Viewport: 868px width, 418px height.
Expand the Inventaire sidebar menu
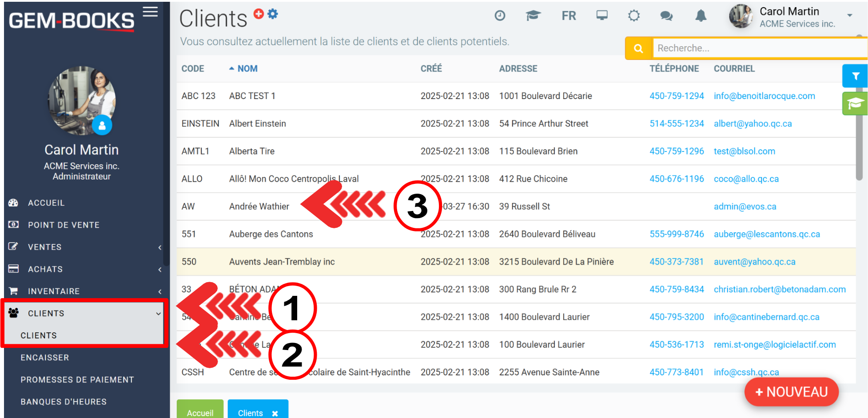click(x=84, y=291)
